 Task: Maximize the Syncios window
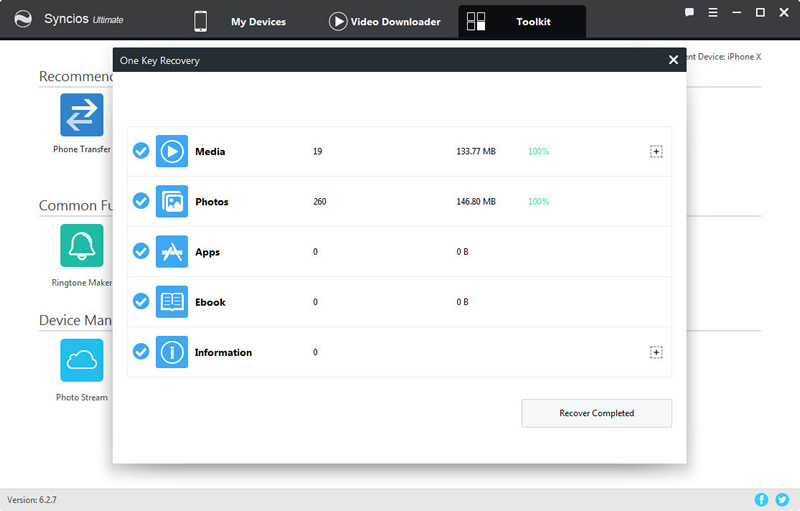760,12
